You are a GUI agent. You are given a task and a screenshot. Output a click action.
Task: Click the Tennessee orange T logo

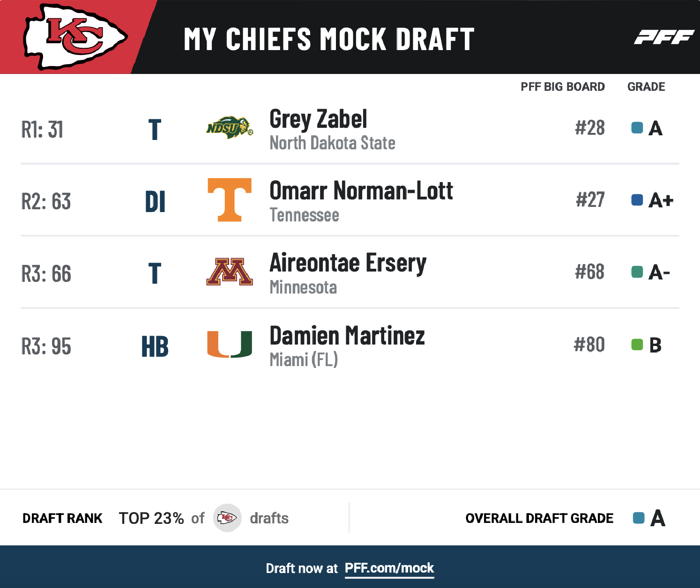tap(230, 199)
